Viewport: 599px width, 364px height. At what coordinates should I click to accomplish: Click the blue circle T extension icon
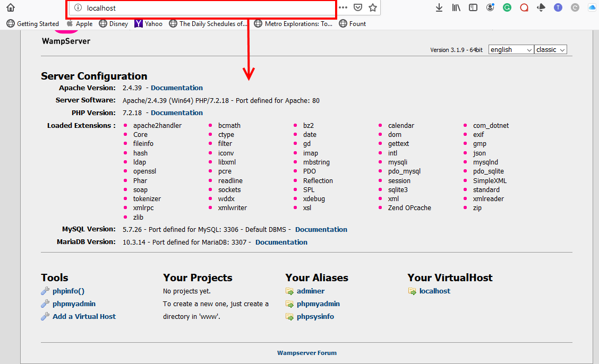point(558,7)
